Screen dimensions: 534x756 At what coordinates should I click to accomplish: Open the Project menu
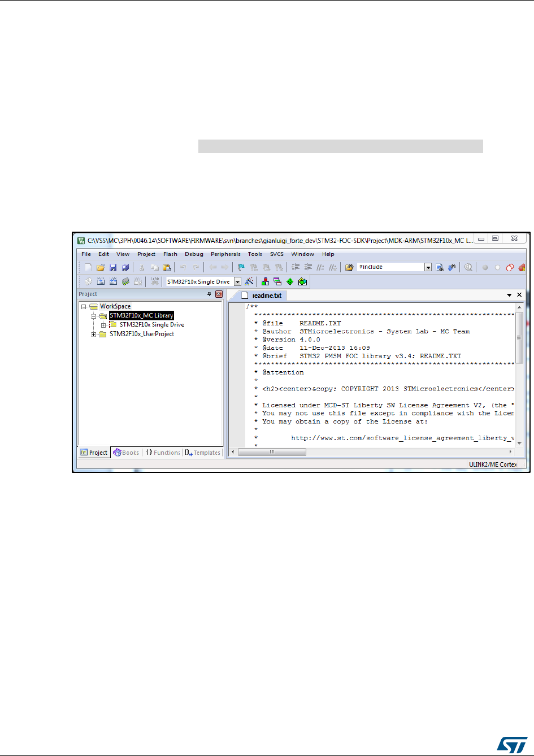pyautogui.click(x=146, y=254)
